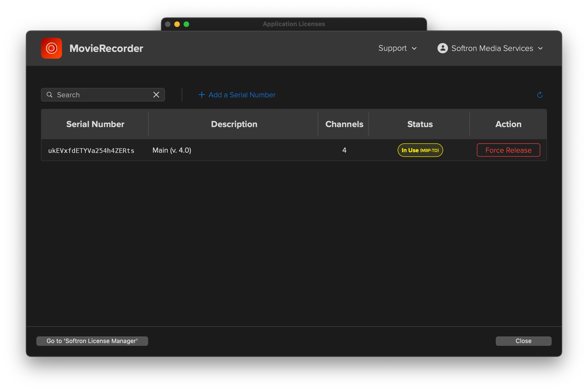Viewport: 588px width, 391px height.
Task: Click the Main (v. 4.0) description cell
Action: pos(172,150)
